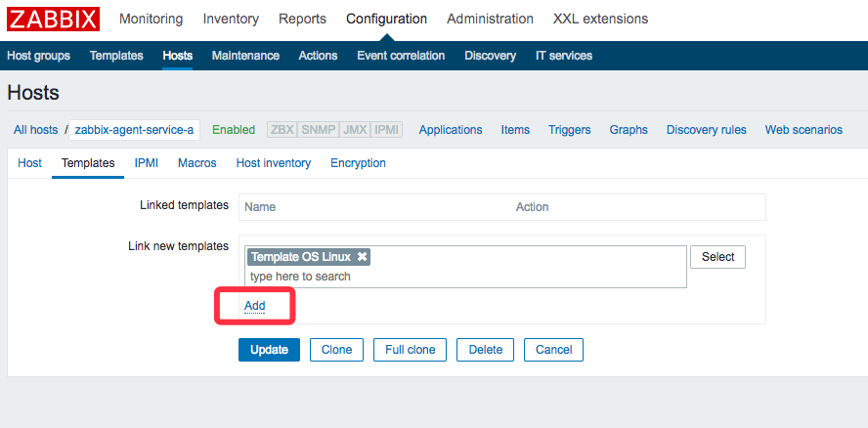The height and width of the screenshot is (428, 868).
Task: Go to Templates in the blue submenu bar
Action: 116,56
